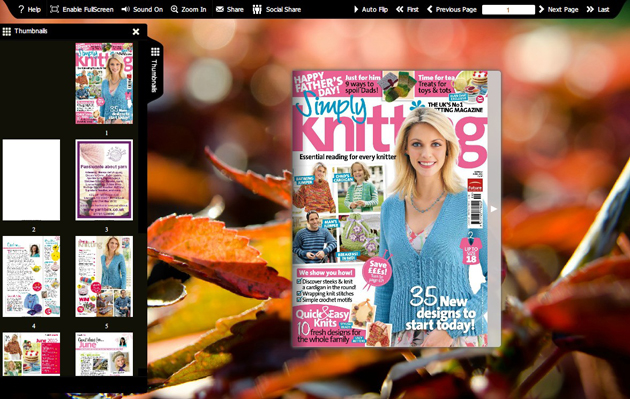The width and height of the screenshot is (630, 399).
Task: Click the envelope Share icon
Action: click(x=220, y=9)
